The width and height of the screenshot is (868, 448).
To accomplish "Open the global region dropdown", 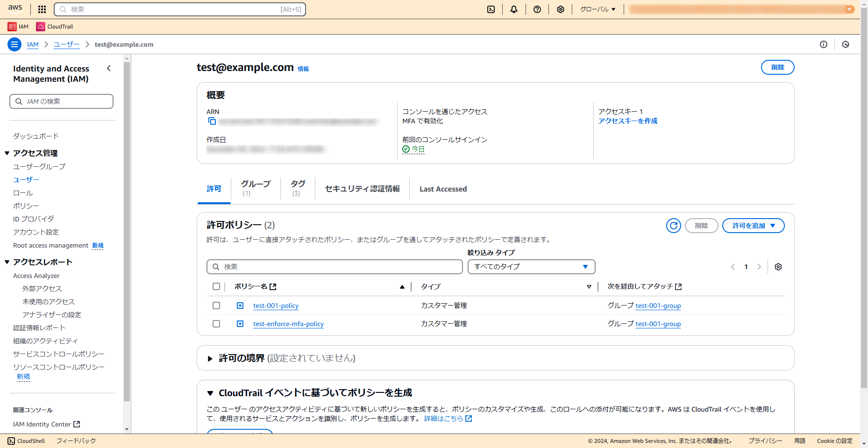I will [x=598, y=9].
